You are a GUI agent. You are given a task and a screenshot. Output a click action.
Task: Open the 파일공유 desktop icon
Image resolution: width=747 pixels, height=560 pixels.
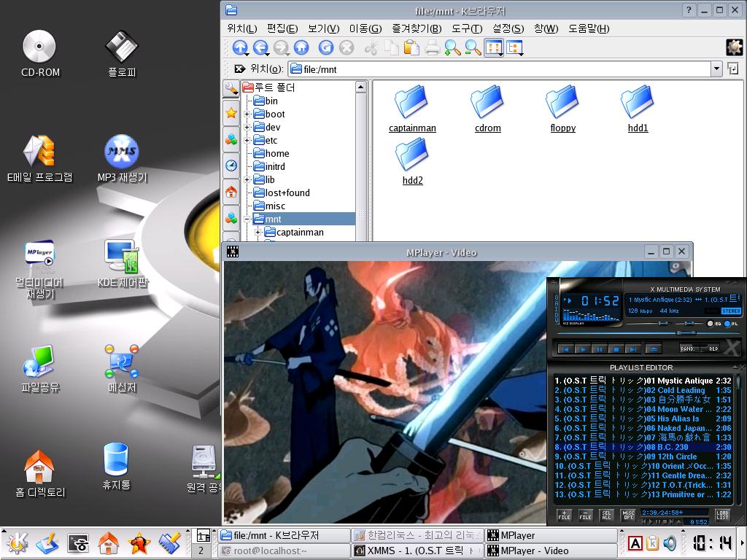40,370
